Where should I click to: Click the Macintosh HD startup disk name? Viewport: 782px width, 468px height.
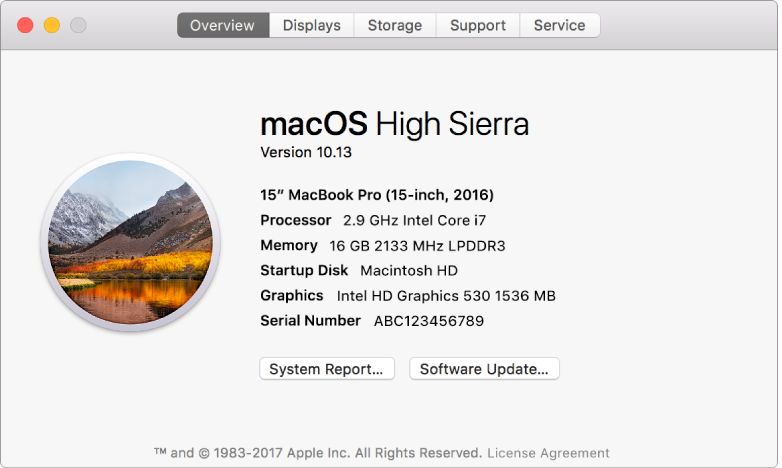[x=408, y=270]
